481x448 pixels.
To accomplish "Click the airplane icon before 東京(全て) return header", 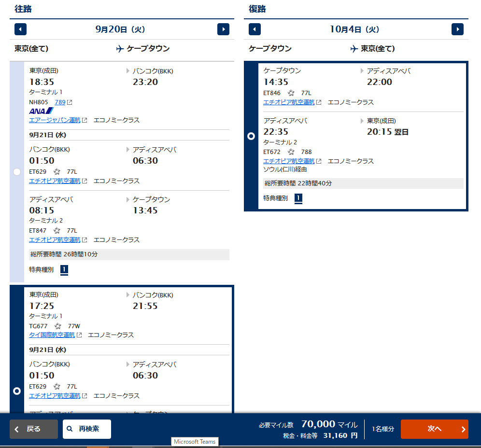I will (x=354, y=48).
